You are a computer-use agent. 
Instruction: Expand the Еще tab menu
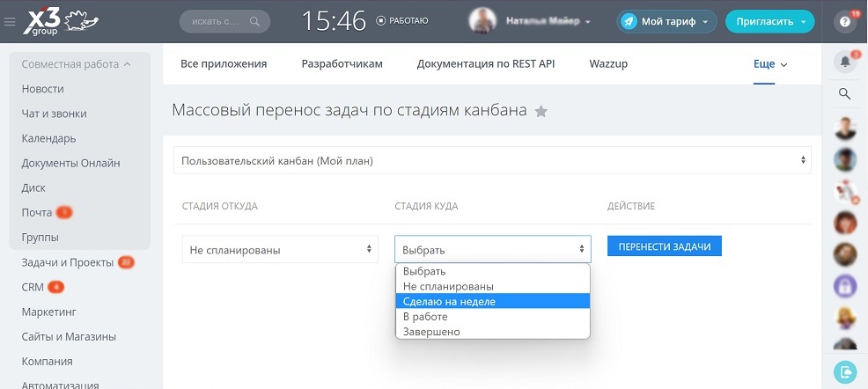coord(770,64)
